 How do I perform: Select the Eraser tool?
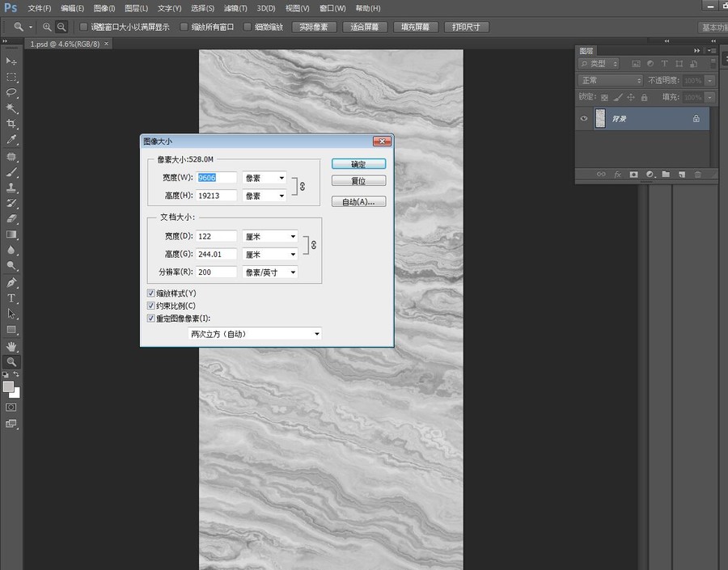point(11,218)
